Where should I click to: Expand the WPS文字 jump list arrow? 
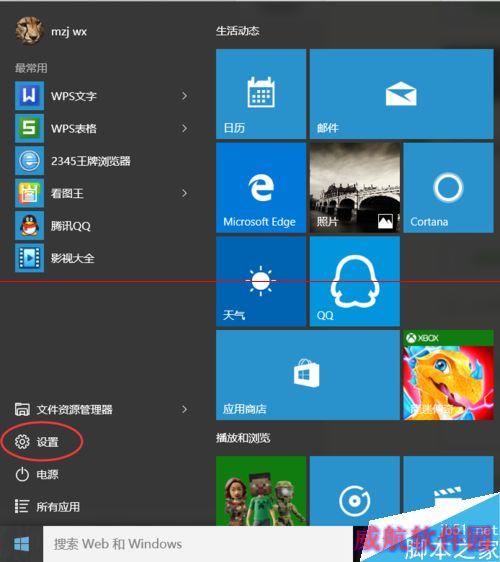(x=184, y=96)
